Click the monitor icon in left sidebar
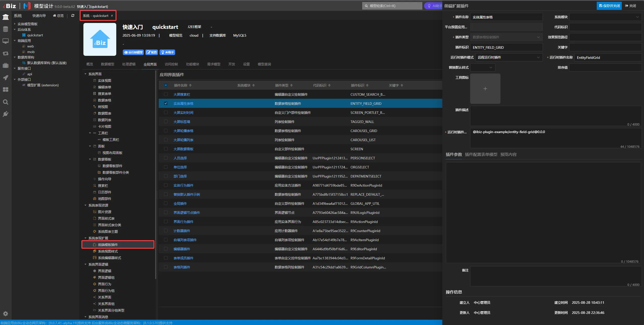This screenshot has height=325, width=644. click(6, 41)
